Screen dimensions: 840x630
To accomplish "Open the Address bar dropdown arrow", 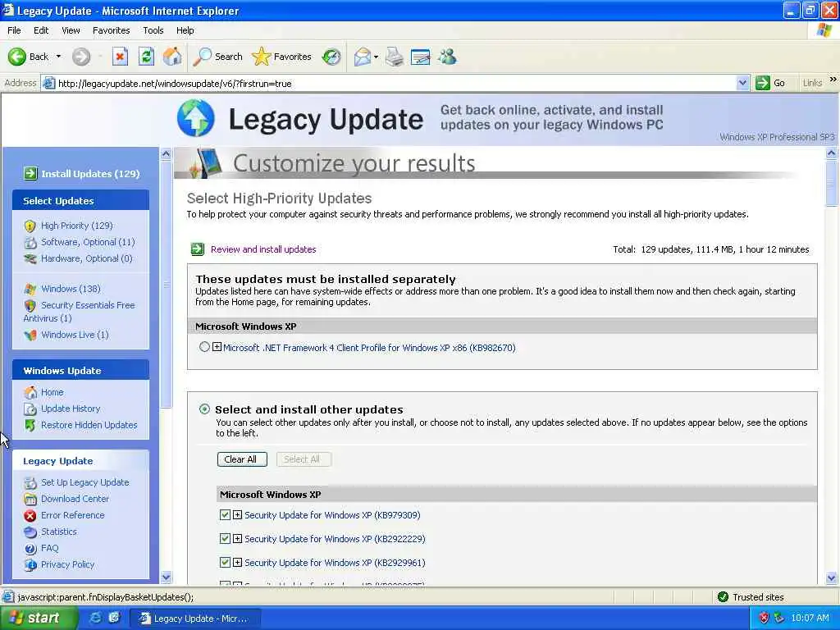I will (742, 83).
